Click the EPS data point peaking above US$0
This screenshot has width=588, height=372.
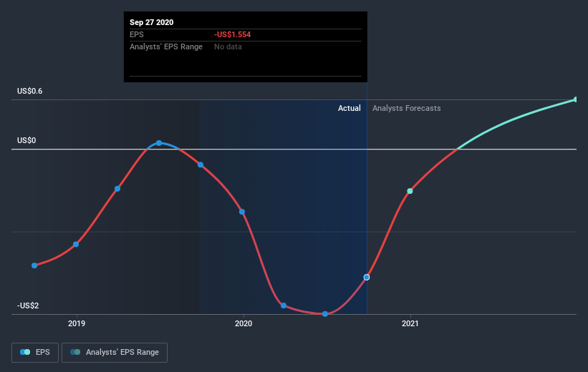point(159,143)
